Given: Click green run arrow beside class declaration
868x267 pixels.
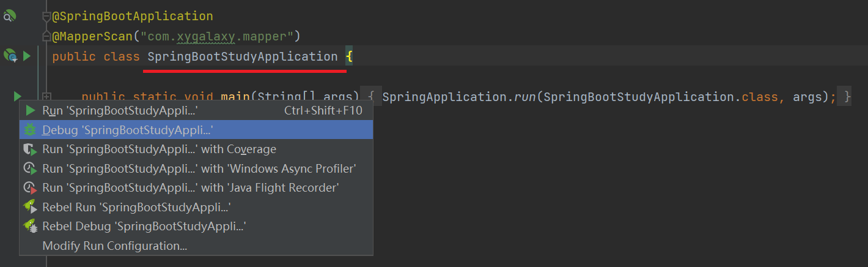Looking at the screenshot, I should [x=26, y=56].
